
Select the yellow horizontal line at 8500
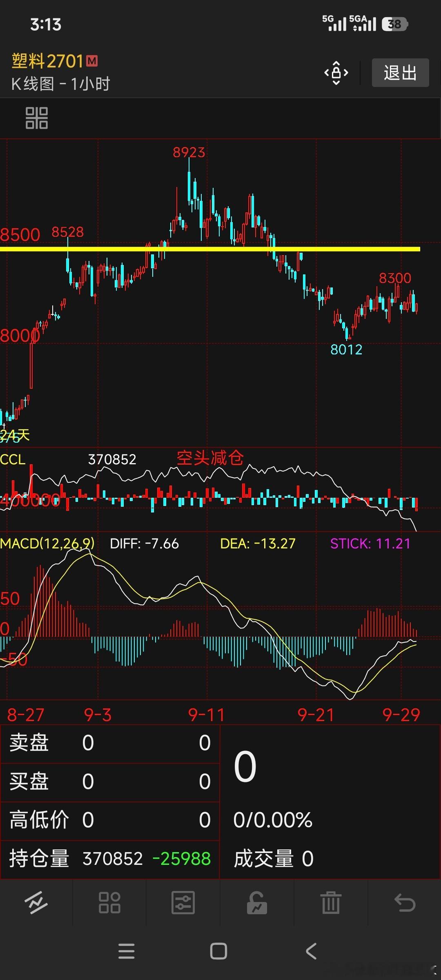click(210, 249)
